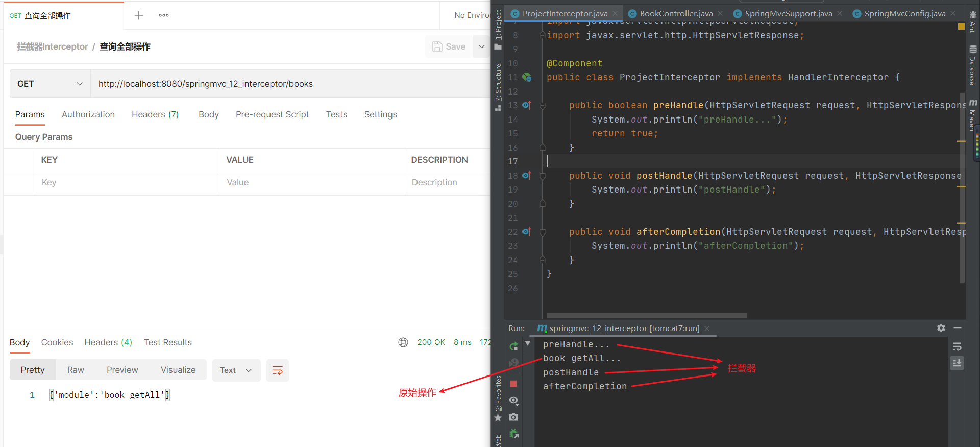Save the Postman request
This screenshot has width=980, height=447.
click(449, 46)
